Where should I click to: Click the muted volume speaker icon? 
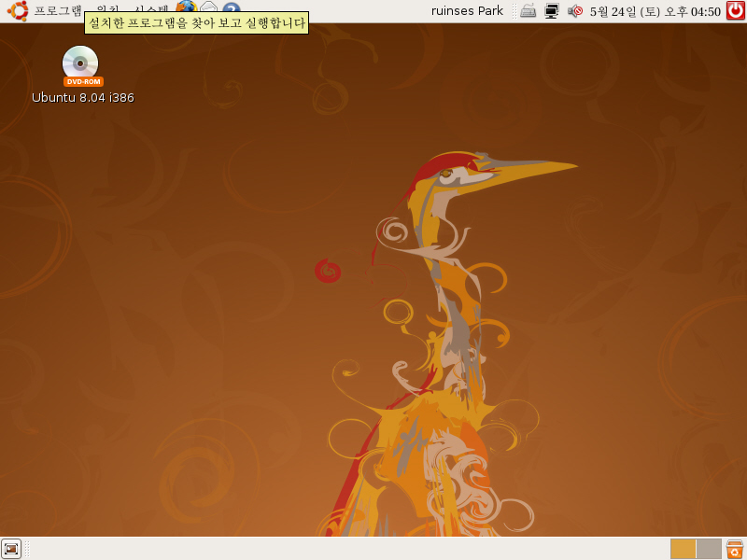pos(575,11)
